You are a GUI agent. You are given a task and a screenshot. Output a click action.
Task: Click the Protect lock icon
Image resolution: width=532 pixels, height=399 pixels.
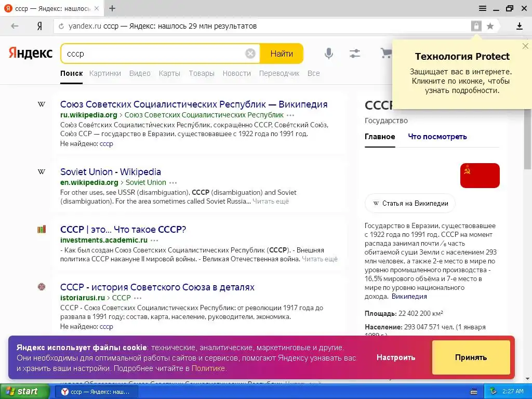point(476,26)
